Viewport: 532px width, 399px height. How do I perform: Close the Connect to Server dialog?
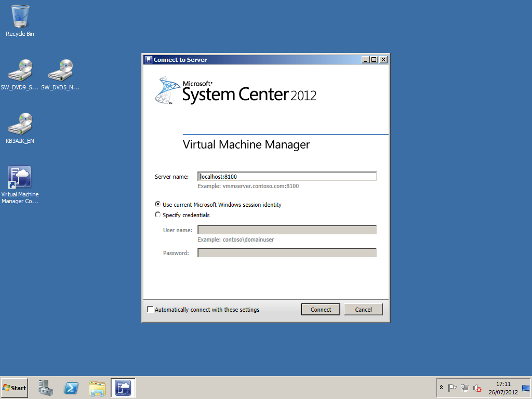(383, 60)
